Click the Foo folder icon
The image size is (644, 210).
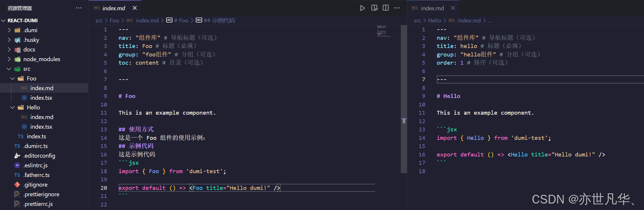point(21,78)
